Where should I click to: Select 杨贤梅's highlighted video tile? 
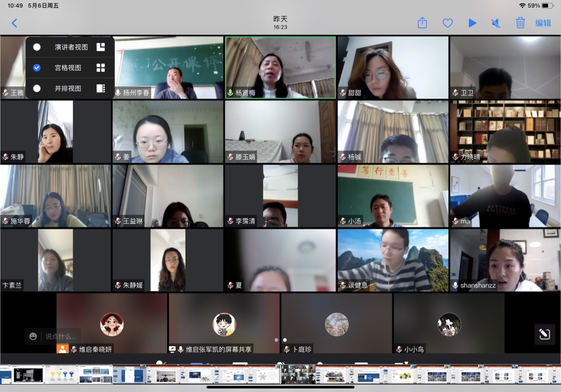280,67
